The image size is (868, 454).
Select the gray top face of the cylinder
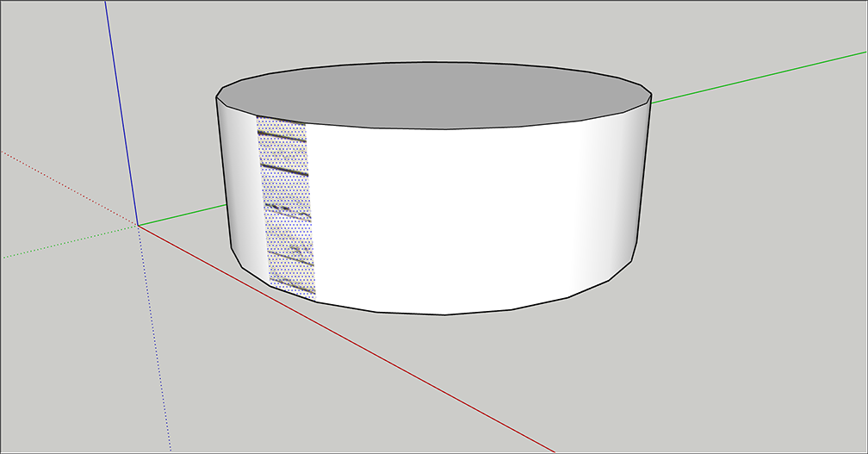click(x=431, y=95)
